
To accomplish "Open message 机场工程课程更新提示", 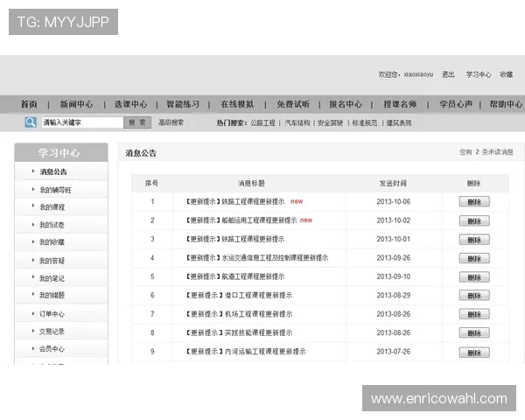I will [x=239, y=314].
